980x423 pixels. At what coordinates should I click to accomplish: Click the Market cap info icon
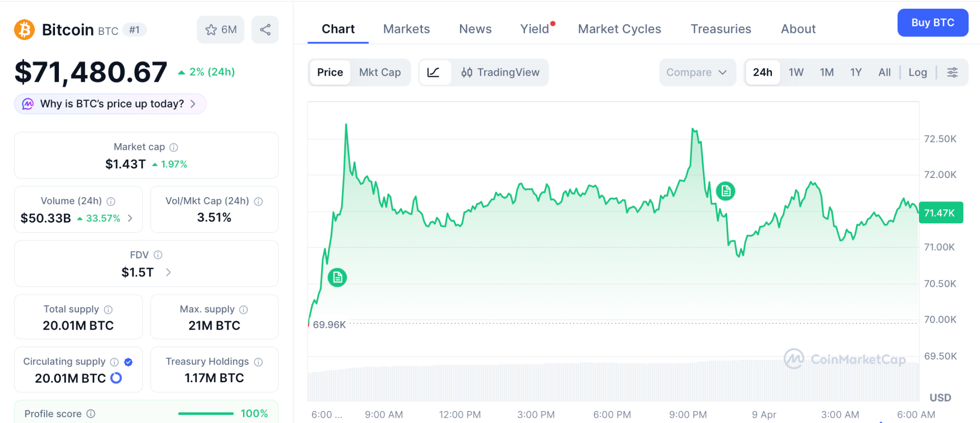174,147
